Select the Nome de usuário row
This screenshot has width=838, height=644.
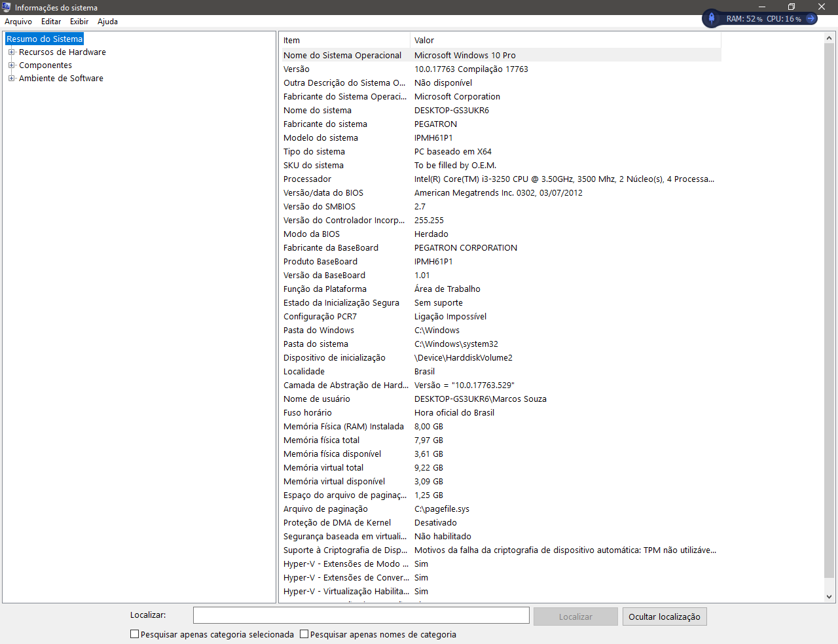(x=501, y=399)
